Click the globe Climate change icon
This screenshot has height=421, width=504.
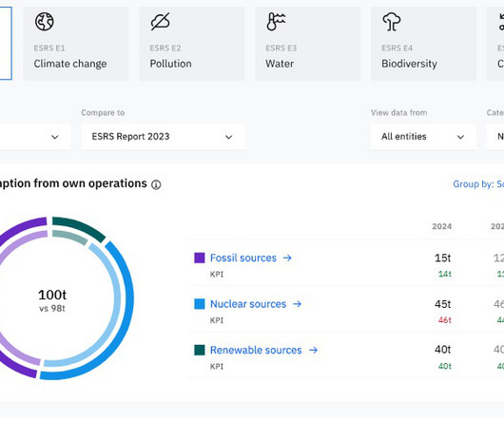click(x=45, y=22)
